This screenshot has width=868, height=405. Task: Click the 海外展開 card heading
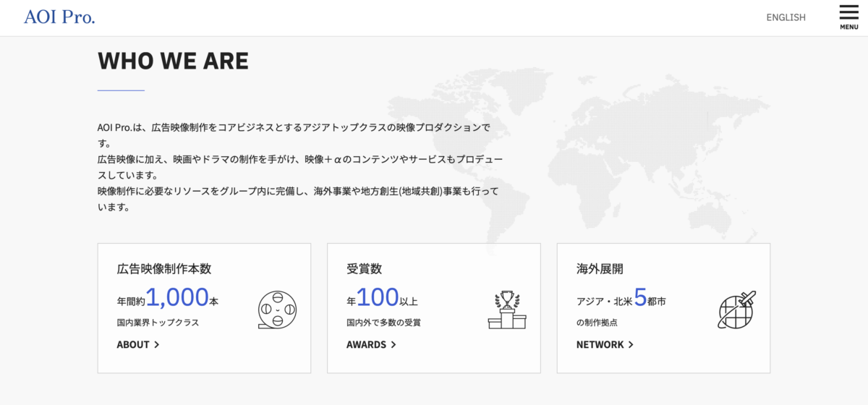(600, 269)
